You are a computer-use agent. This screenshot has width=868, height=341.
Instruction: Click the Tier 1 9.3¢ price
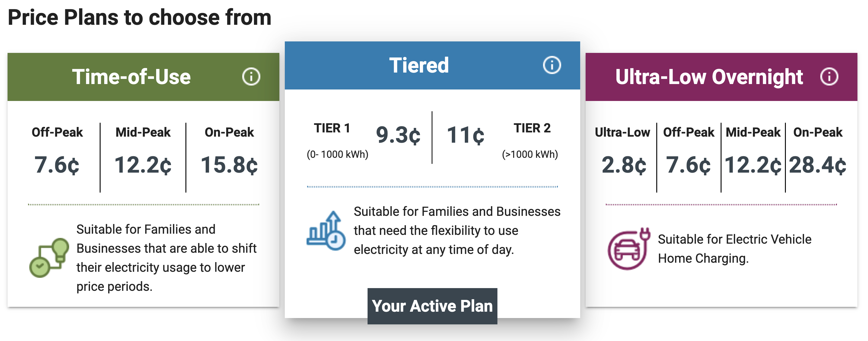tap(398, 135)
